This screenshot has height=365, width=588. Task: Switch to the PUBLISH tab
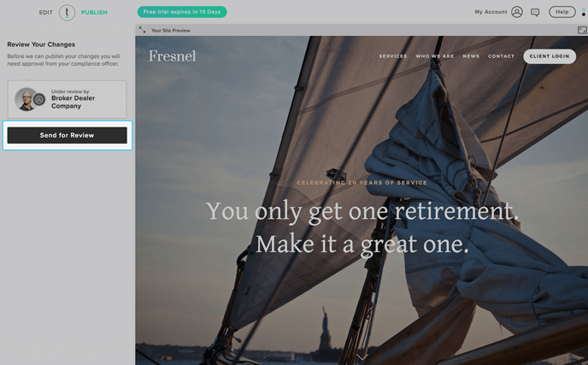(94, 12)
